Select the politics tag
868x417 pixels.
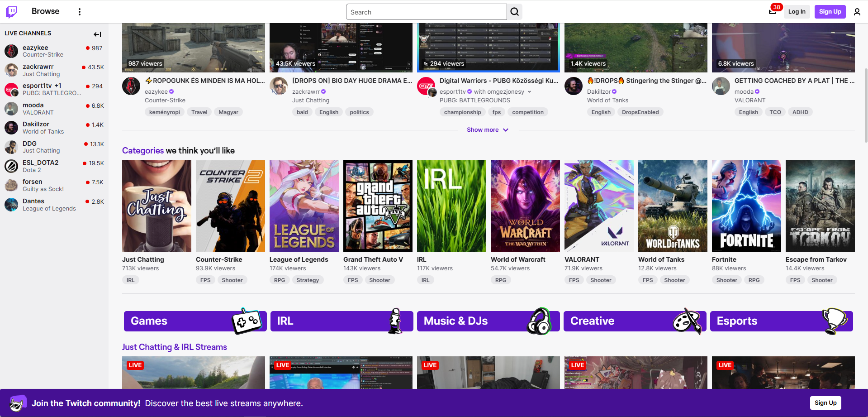point(359,112)
